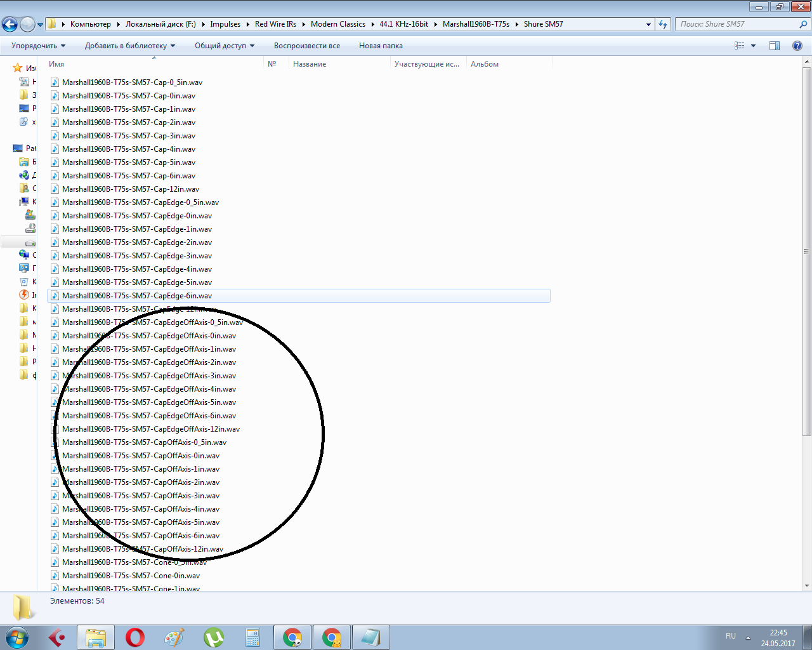Switch the RU input language indicator
This screenshot has width=812, height=650.
point(731,636)
